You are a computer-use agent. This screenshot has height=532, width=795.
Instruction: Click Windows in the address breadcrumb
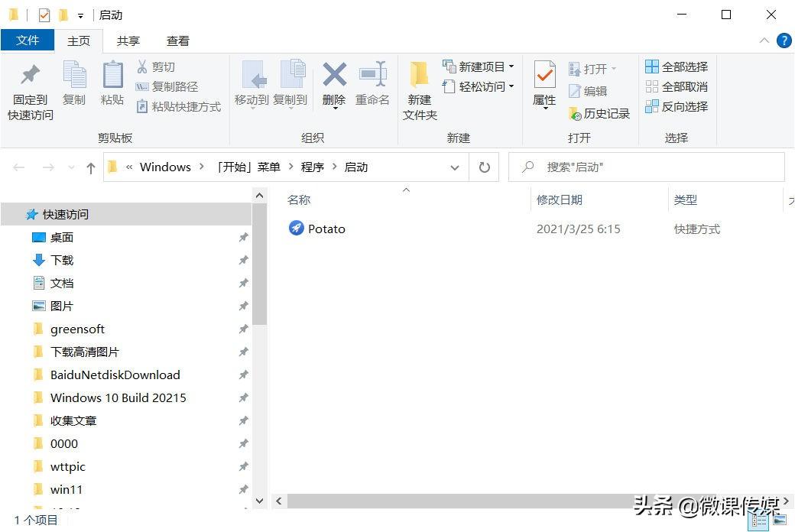point(165,167)
